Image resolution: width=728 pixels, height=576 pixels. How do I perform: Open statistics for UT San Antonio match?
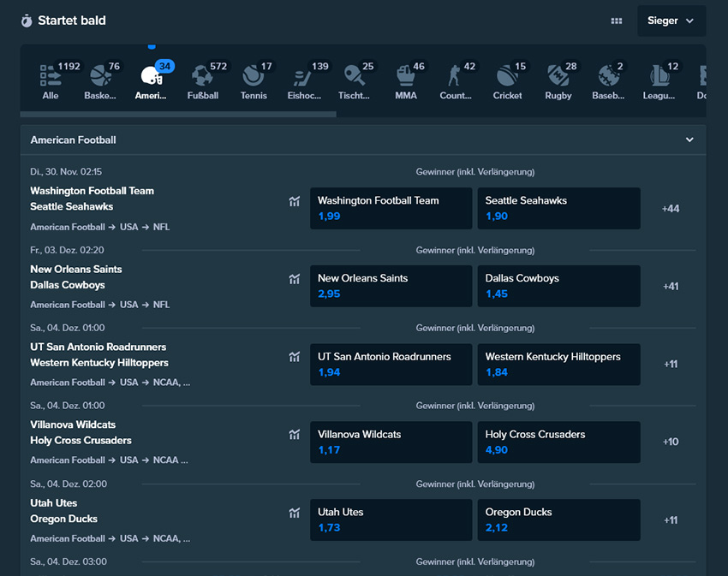[295, 357]
